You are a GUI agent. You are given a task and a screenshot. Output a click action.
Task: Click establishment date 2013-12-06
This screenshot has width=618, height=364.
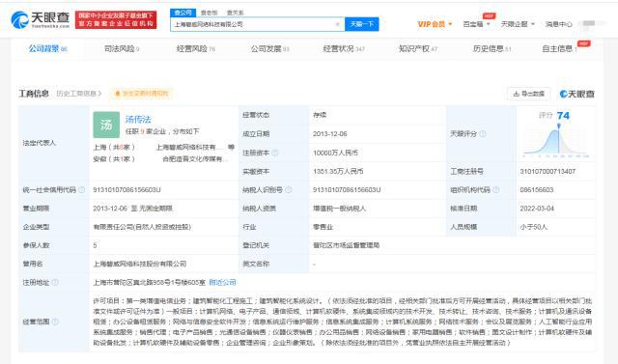click(x=330, y=134)
